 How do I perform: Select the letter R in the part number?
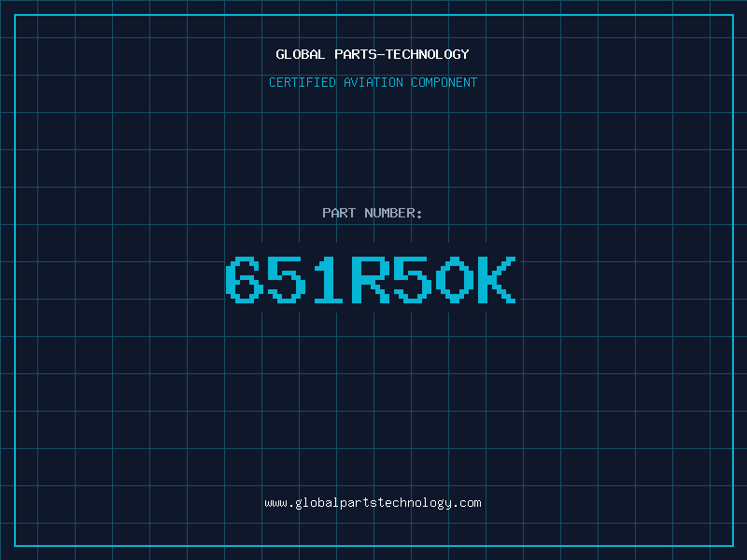(x=370, y=280)
